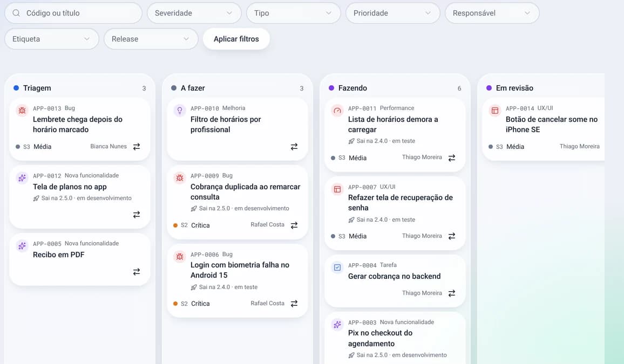
Task: Click the Fazendo column count 6
Action: click(x=459, y=88)
